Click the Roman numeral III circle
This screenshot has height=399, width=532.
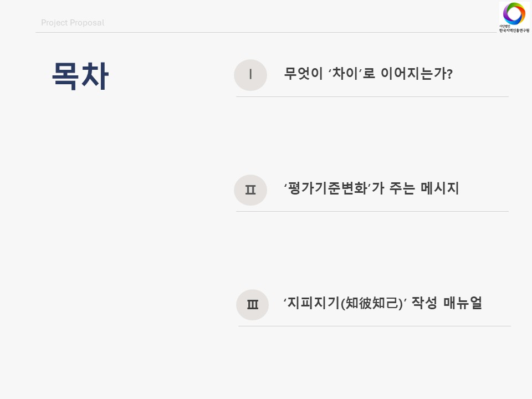click(252, 304)
